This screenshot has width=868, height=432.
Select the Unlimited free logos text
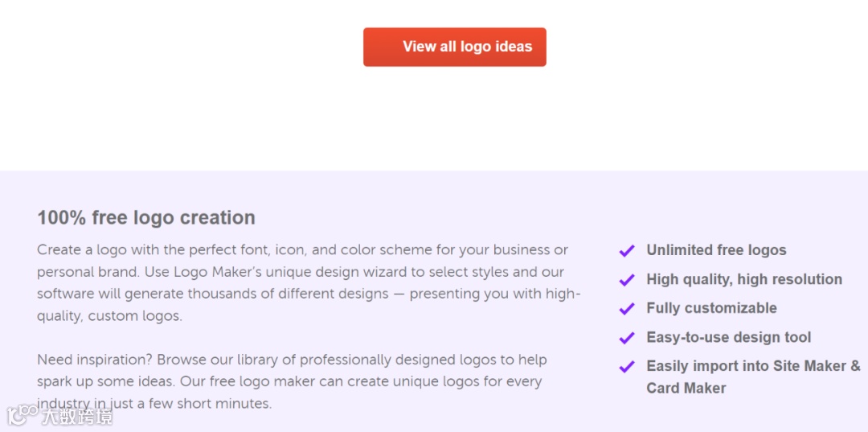pyautogui.click(x=716, y=250)
